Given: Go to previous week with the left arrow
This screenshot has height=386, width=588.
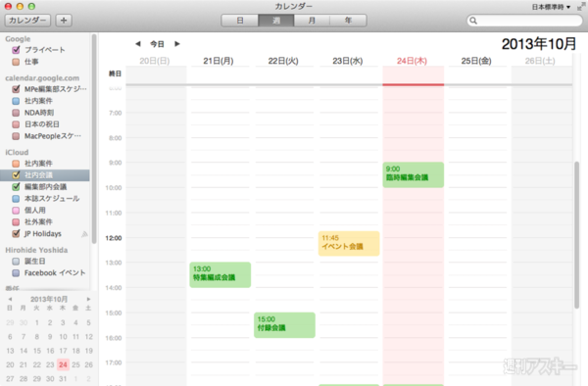Looking at the screenshot, I should click(138, 44).
